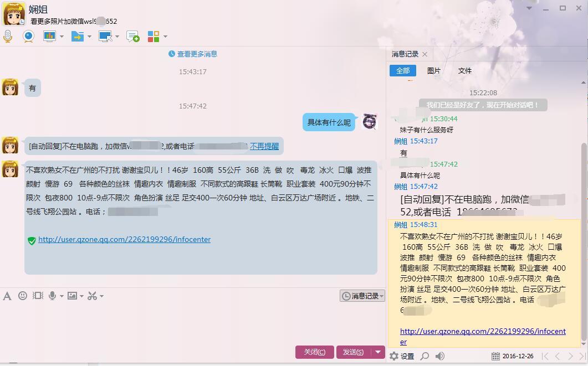The width and height of the screenshot is (588, 366).
Task: Toggle the 消息记录 history panel button
Action: point(362,296)
